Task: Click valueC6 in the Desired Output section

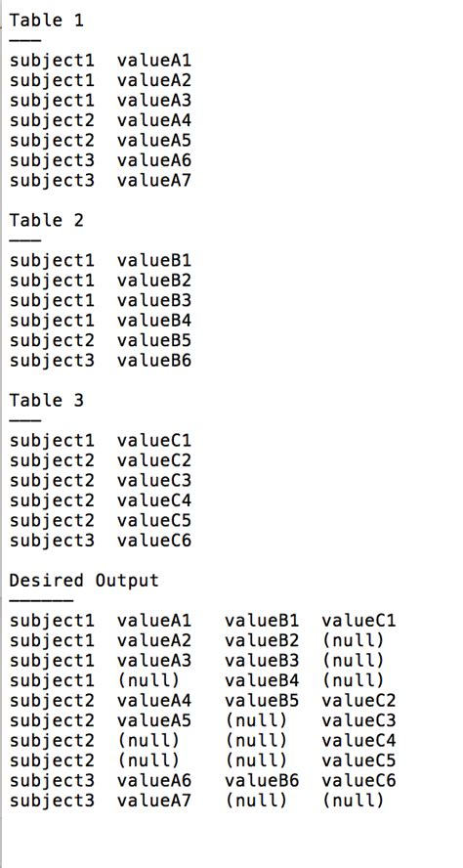Action: pyautogui.click(x=359, y=781)
